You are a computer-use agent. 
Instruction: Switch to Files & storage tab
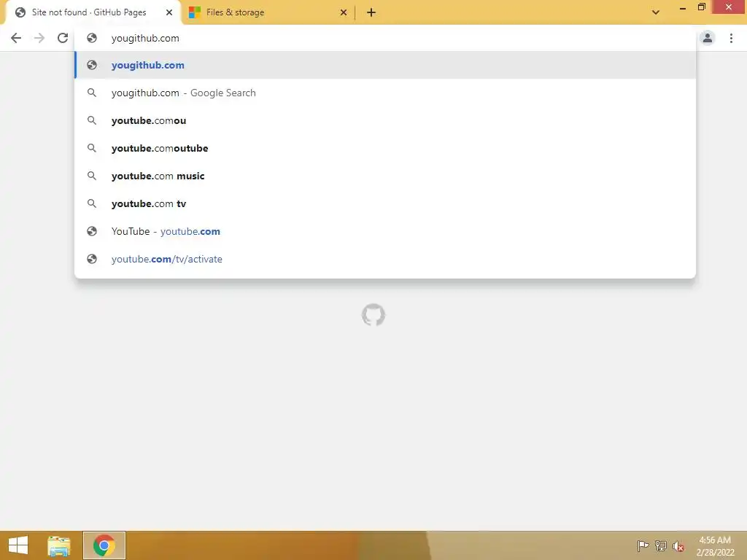tap(267, 12)
